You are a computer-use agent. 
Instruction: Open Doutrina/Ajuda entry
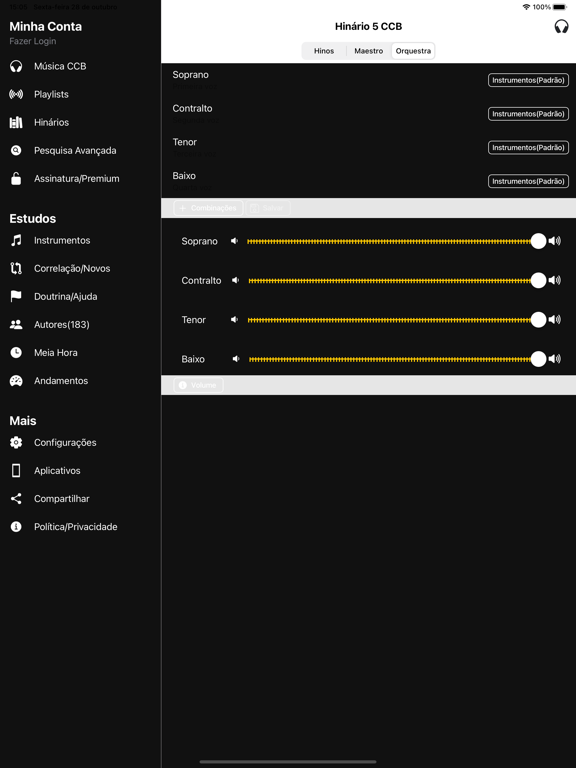66,296
